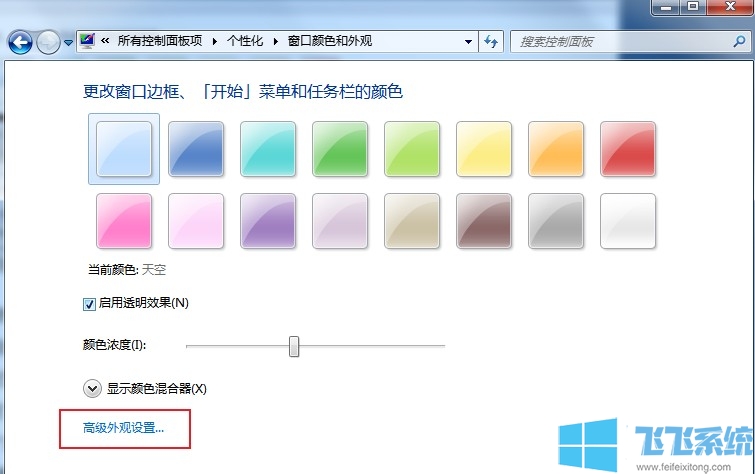This screenshot has width=755, height=474.
Task: Select the red Ruby color swatch
Action: tap(628, 149)
